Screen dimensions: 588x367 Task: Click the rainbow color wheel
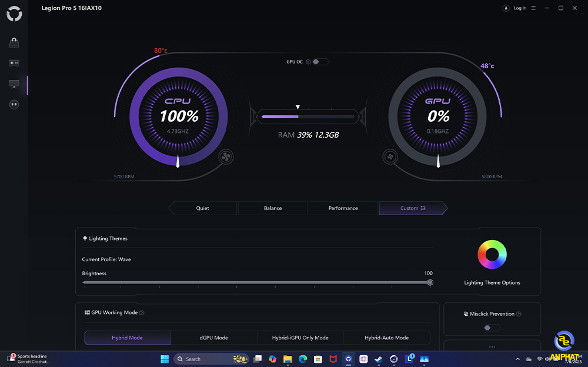pos(492,255)
